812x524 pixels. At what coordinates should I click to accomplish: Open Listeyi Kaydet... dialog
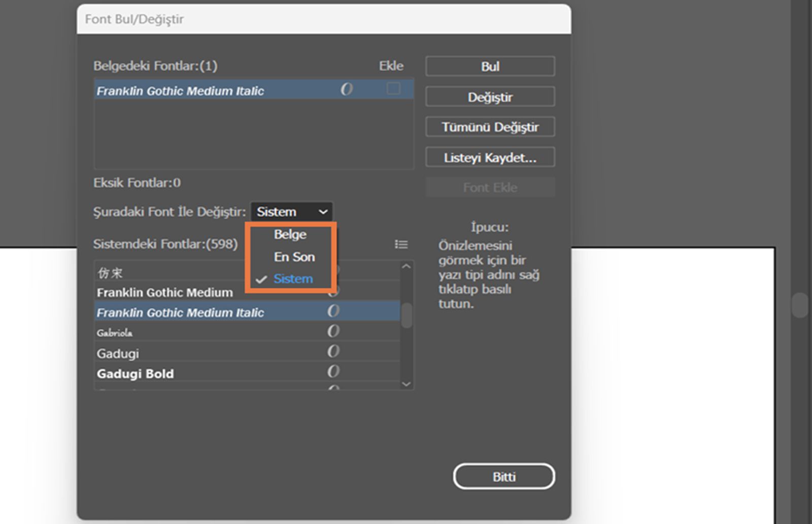click(x=490, y=157)
